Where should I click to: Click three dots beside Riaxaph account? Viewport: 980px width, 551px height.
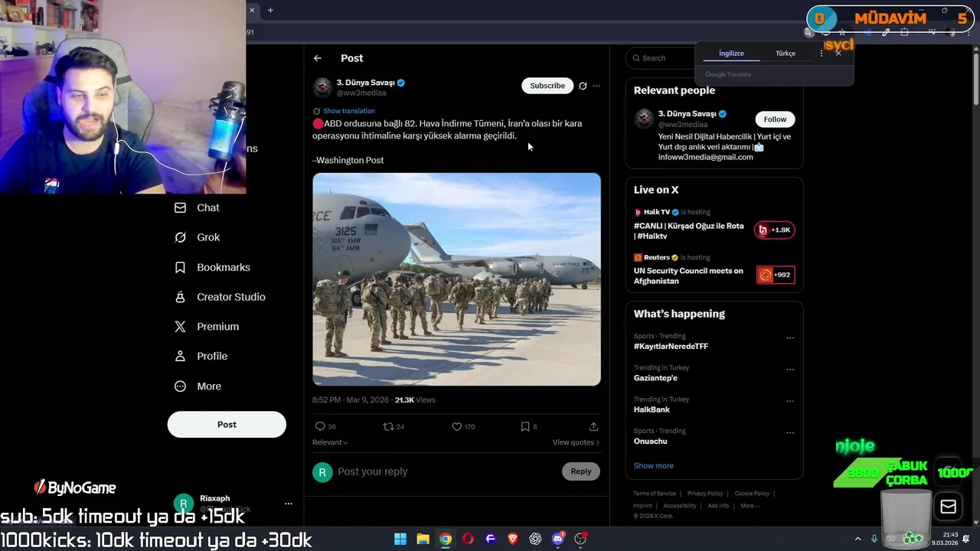point(289,504)
